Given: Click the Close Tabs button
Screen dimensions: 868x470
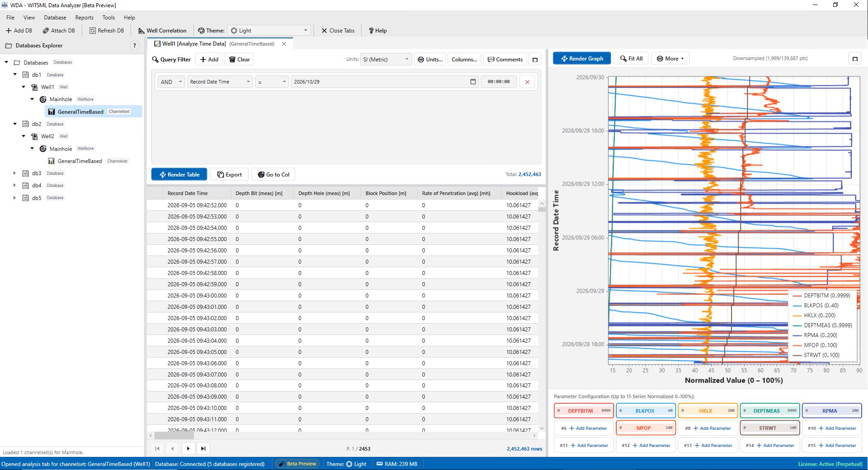Looking at the screenshot, I should pyautogui.click(x=338, y=31).
